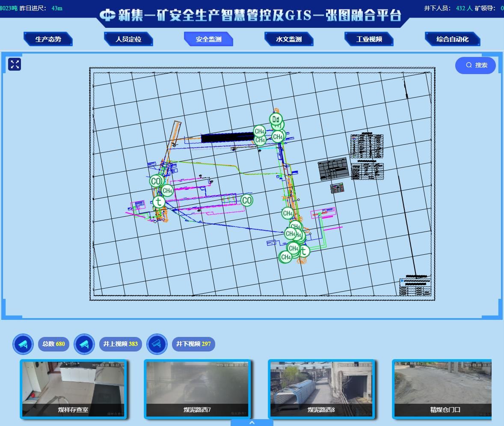Switch to the 人员定位 tab
Screen dimensions: 504x426
tap(128, 39)
